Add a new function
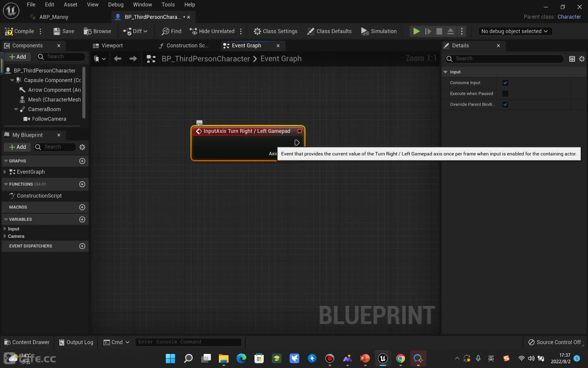Image resolution: width=588 pixels, height=368 pixels. [82, 184]
